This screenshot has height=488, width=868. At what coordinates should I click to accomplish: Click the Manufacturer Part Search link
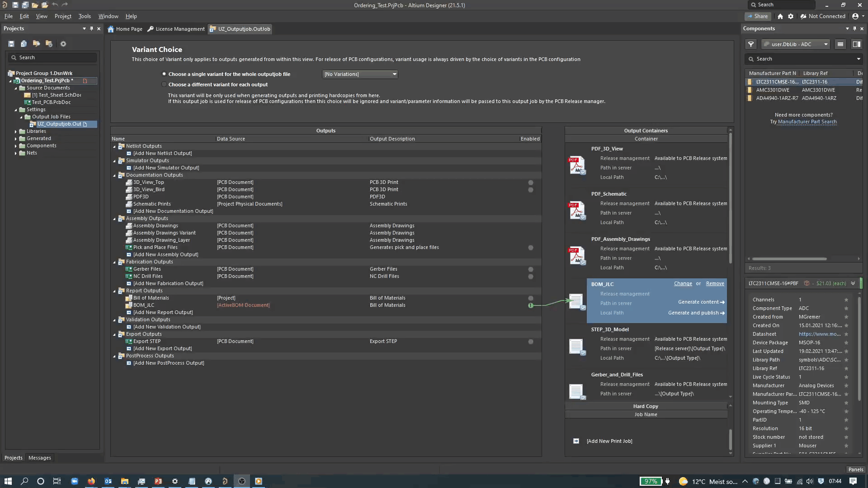click(807, 122)
